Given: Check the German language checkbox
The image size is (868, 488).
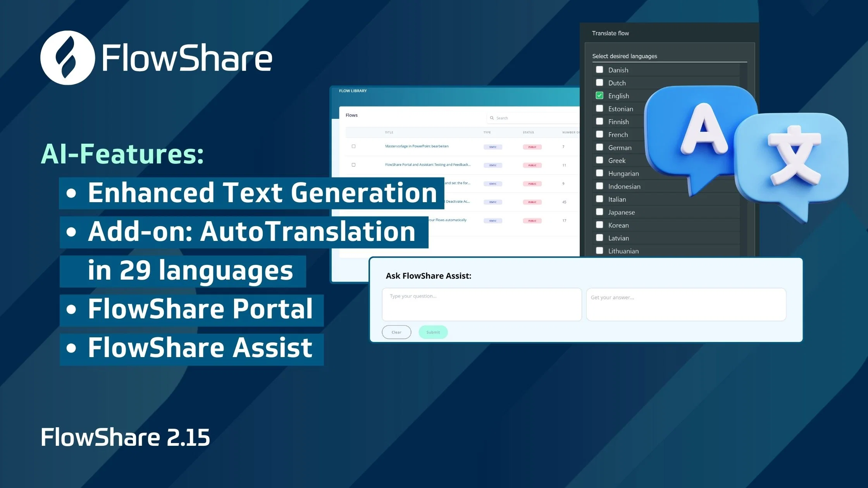Looking at the screenshot, I should point(599,147).
